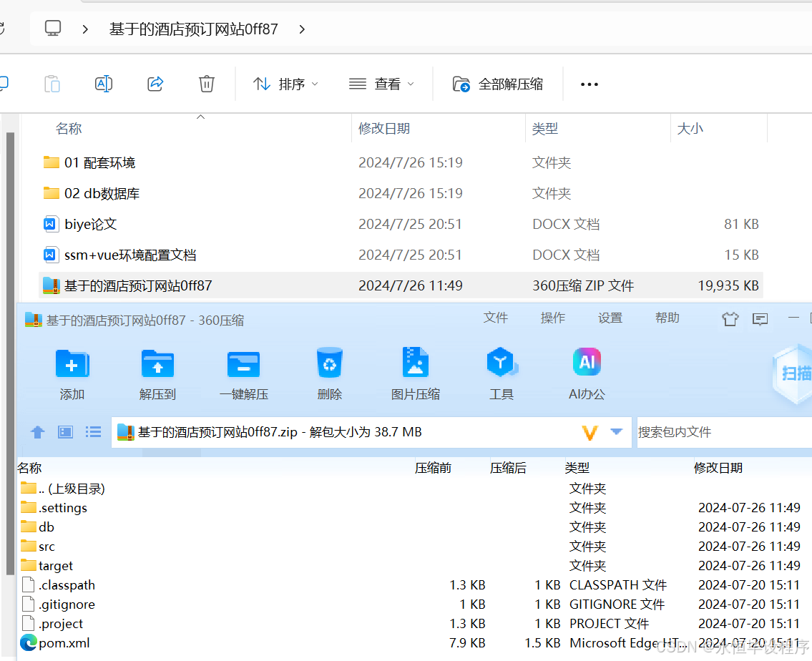812x661 pixels.
Task: Open the 文件 menu in 360压缩
Action: (496, 318)
